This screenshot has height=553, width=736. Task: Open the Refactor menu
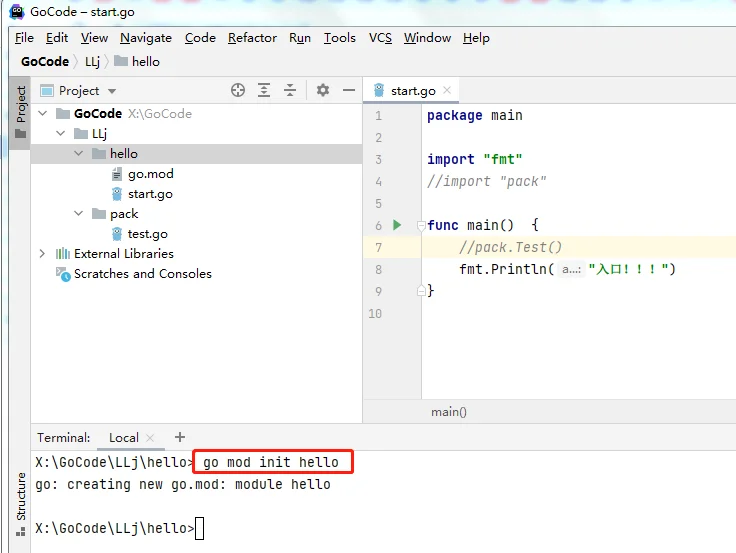pos(253,38)
